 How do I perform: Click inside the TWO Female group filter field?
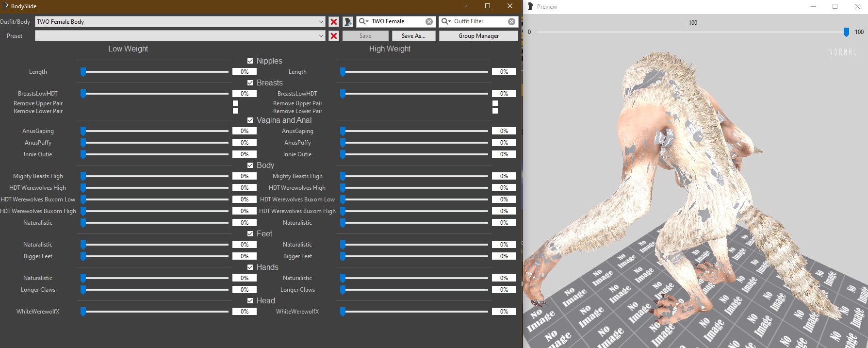click(x=397, y=21)
